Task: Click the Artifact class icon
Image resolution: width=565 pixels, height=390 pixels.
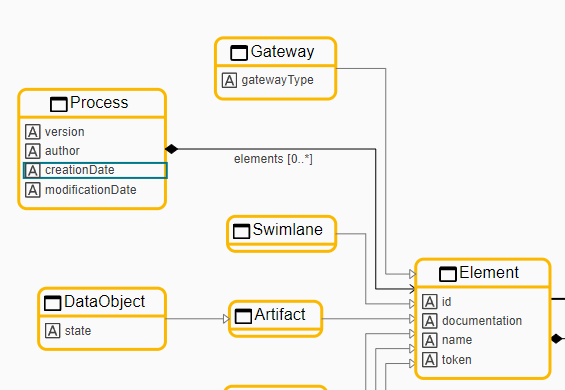Action: (243, 316)
